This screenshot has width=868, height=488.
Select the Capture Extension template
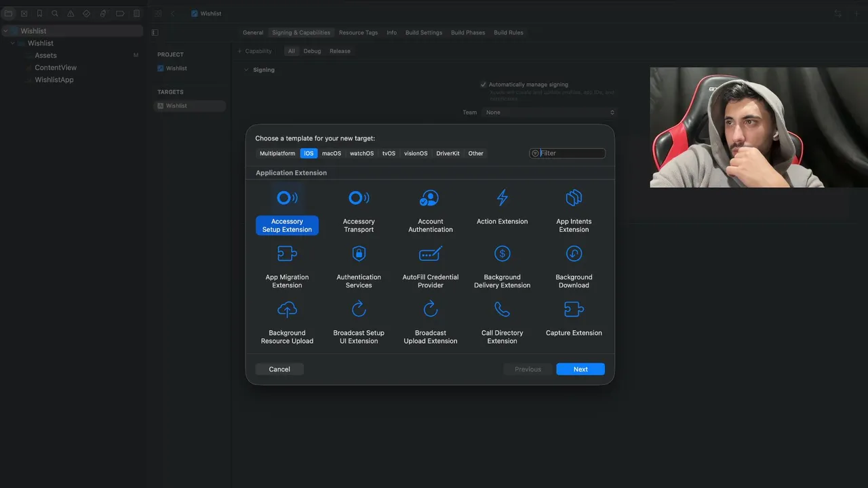pos(574,318)
